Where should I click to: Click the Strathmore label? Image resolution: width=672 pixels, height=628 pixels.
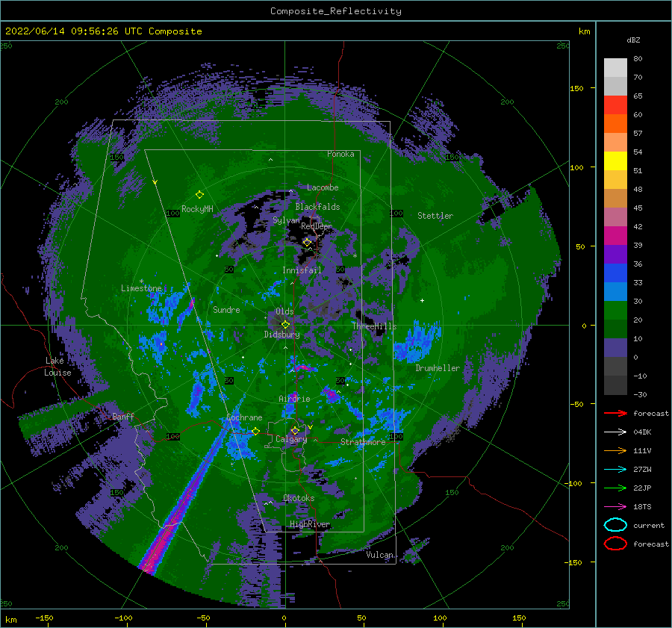point(363,442)
